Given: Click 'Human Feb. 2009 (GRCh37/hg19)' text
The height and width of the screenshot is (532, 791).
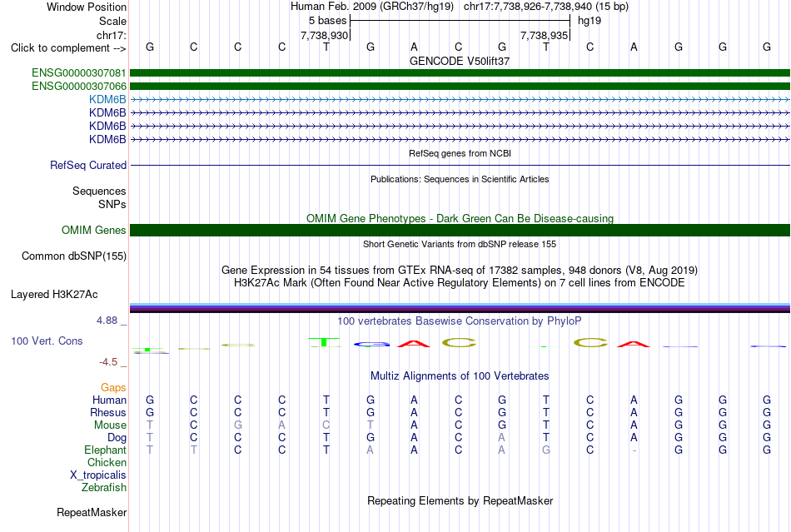Looking at the screenshot, I should click(372, 7).
